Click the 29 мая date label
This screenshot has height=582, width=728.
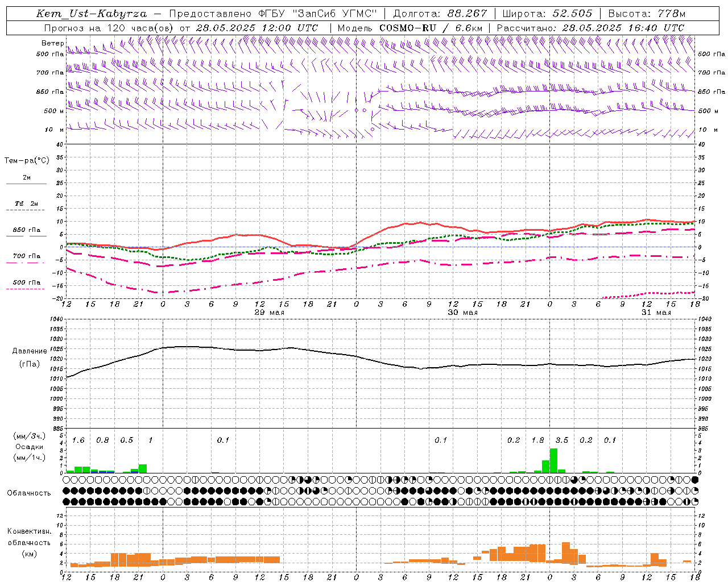(x=270, y=313)
